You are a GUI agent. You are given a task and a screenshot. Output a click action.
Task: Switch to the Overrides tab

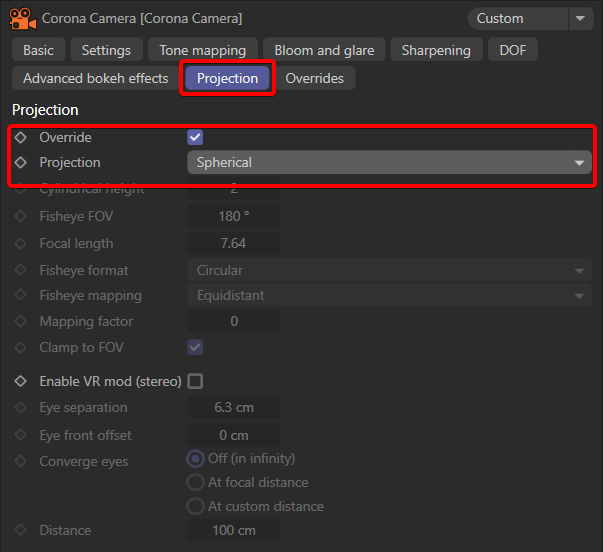click(315, 78)
